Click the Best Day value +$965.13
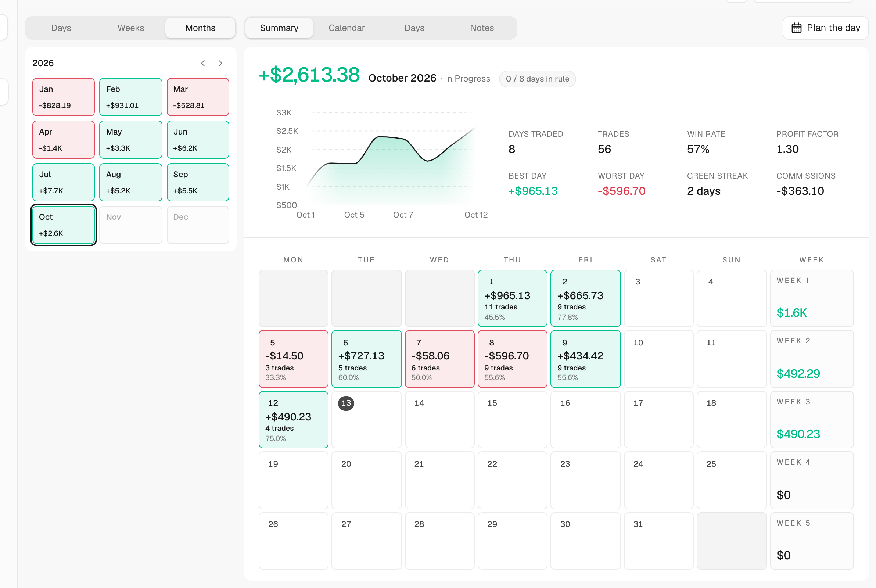 pyautogui.click(x=533, y=191)
